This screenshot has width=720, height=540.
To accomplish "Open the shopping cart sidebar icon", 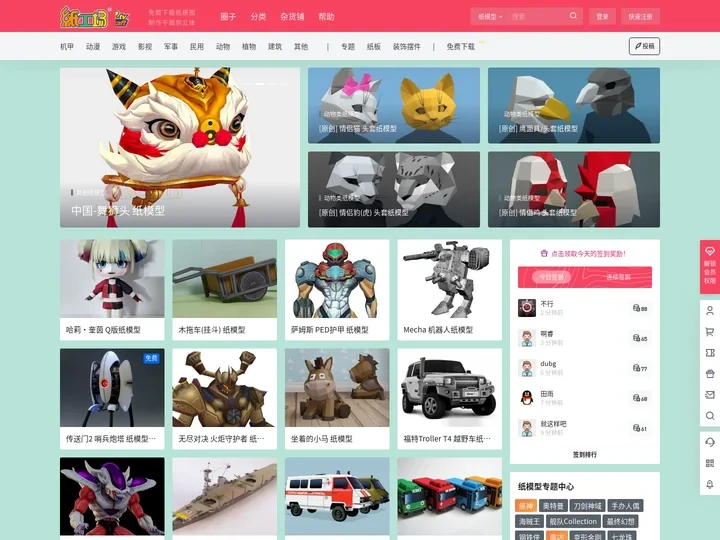I will (709, 332).
